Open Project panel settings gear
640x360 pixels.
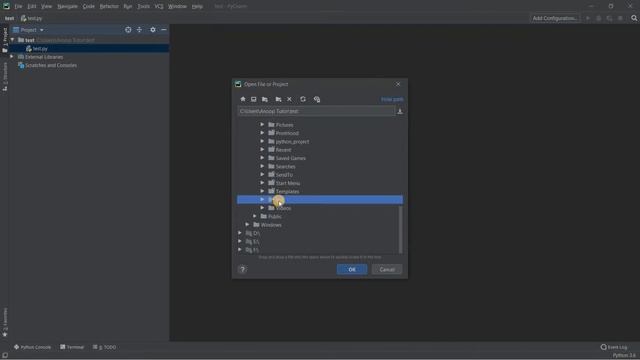(x=153, y=30)
